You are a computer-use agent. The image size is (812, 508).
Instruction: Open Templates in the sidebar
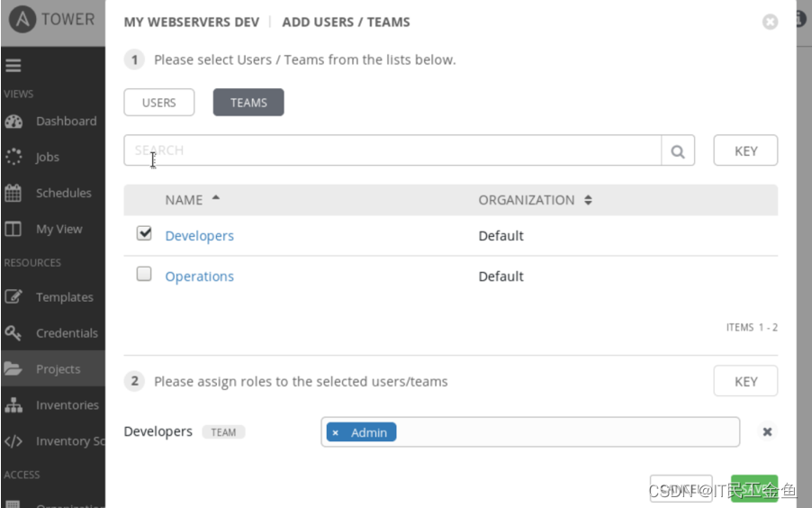click(x=65, y=297)
